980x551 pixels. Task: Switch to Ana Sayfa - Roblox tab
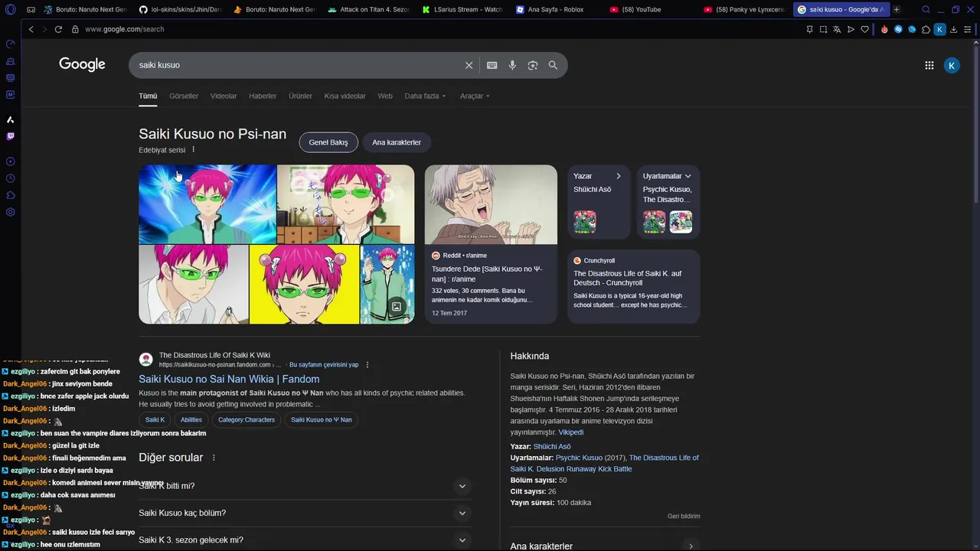pyautogui.click(x=555, y=9)
